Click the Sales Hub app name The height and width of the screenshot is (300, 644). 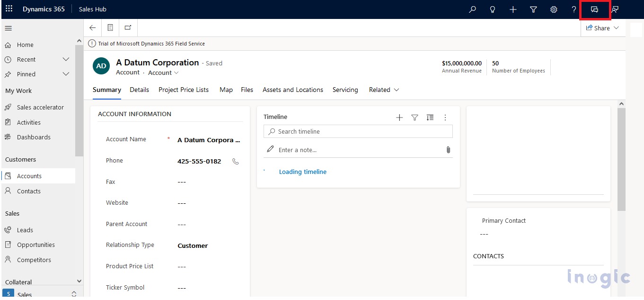93,9
